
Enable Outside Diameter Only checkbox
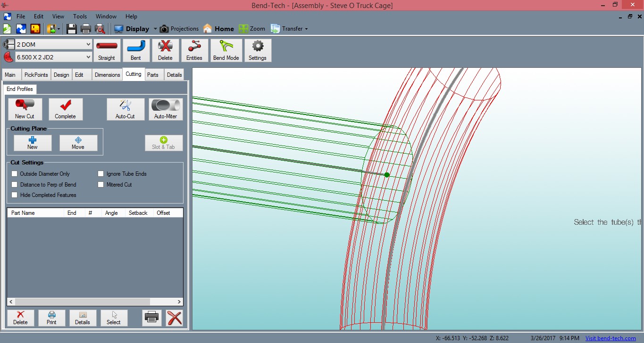15,174
